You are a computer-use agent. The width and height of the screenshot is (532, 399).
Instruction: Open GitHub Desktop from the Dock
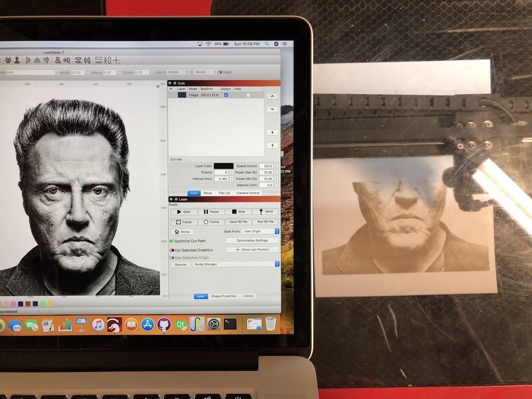164,325
